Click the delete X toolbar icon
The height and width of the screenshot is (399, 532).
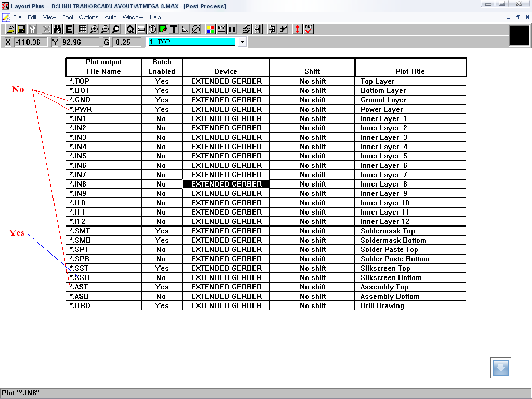(x=46, y=30)
